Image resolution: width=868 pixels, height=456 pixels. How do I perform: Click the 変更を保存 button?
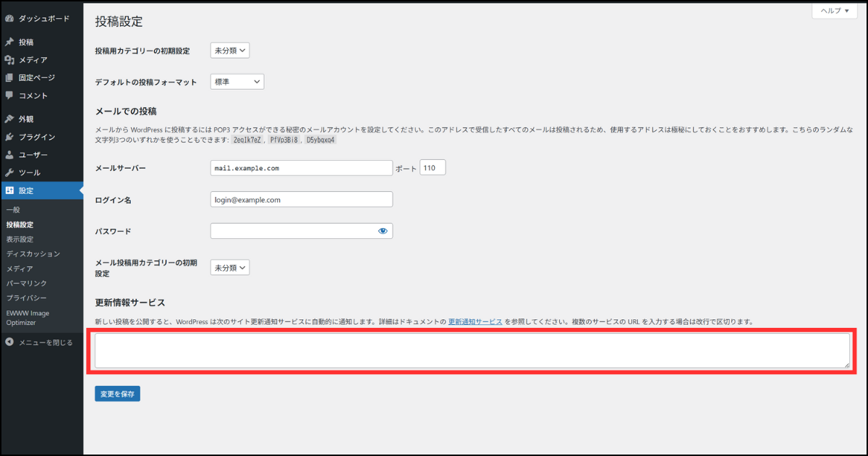pos(117,394)
